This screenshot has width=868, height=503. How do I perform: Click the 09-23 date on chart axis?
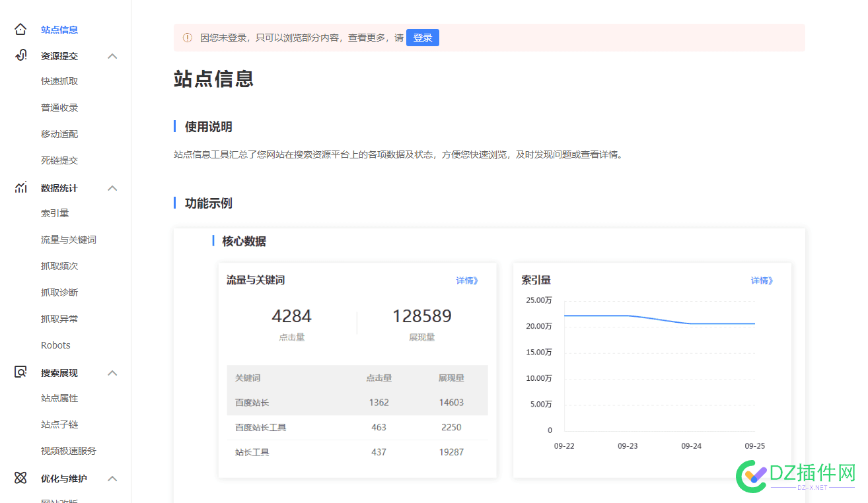tap(628, 446)
